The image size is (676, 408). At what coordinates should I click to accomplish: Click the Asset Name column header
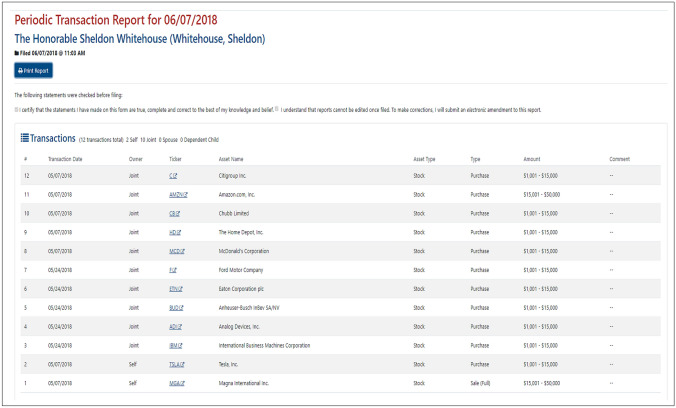(x=231, y=159)
